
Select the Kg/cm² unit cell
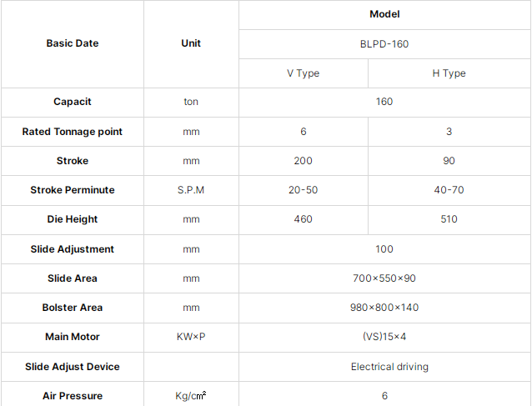(191, 395)
